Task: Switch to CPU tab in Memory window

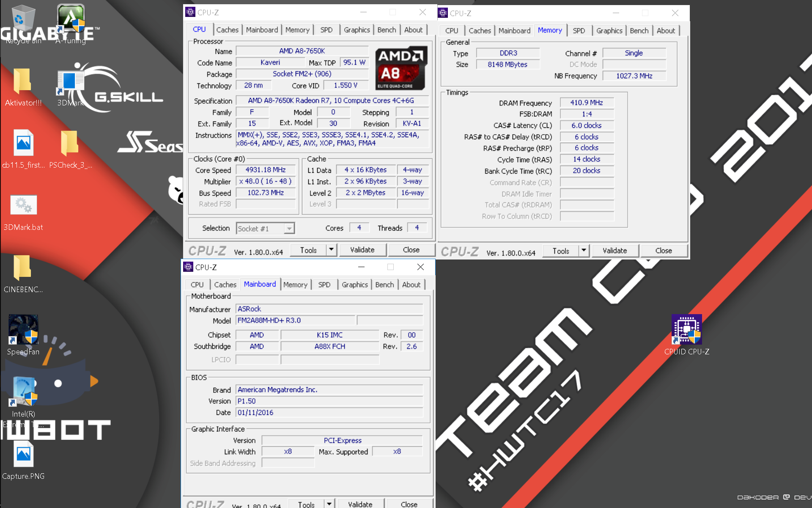Action: click(452, 30)
